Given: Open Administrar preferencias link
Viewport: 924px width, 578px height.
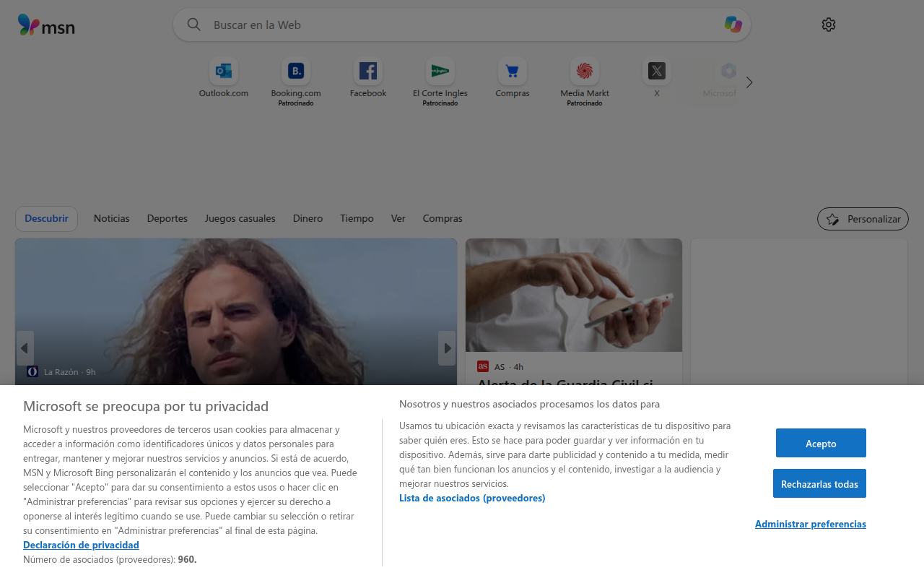Looking at the screenshot, I should [x=811, y=524].
